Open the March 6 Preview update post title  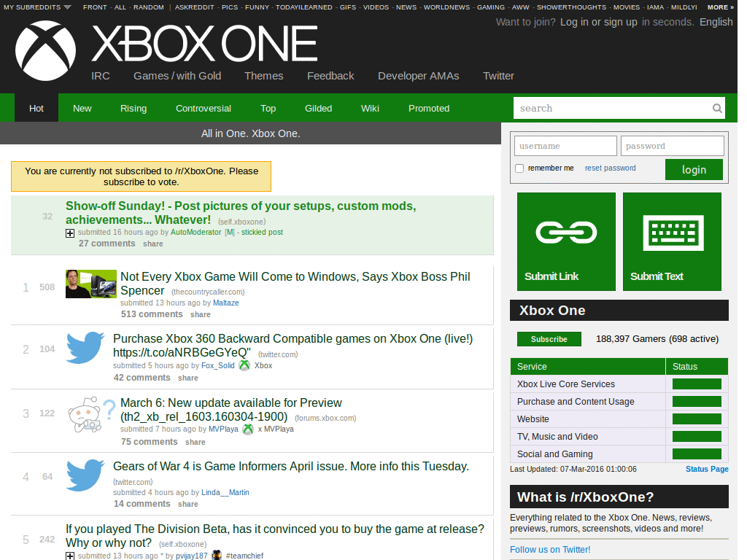231,410
